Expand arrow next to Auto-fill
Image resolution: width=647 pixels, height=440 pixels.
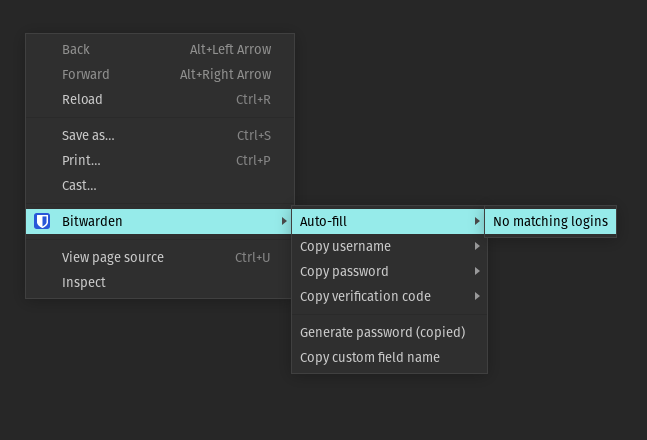pos(477,221)
